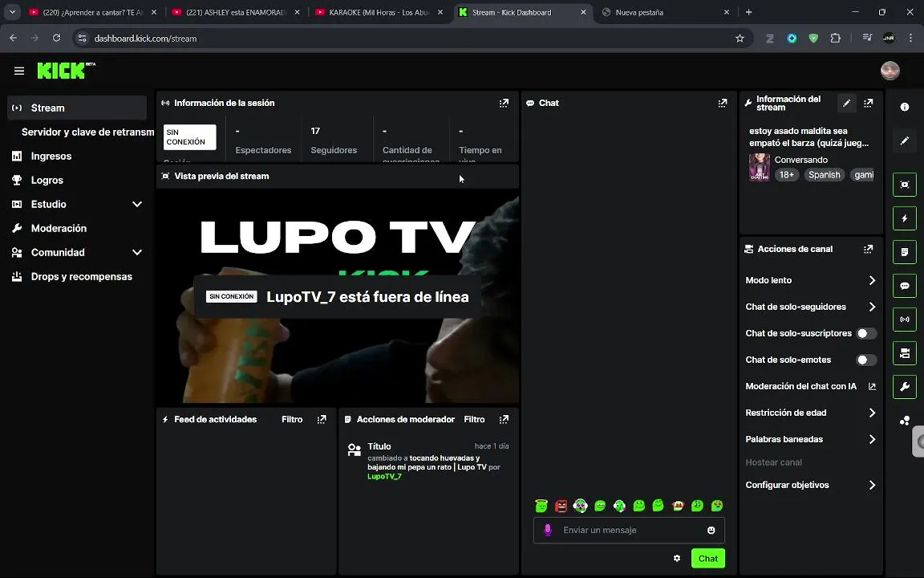
Task: Select Stream in left sidebar
Action: tap(77, 108)
